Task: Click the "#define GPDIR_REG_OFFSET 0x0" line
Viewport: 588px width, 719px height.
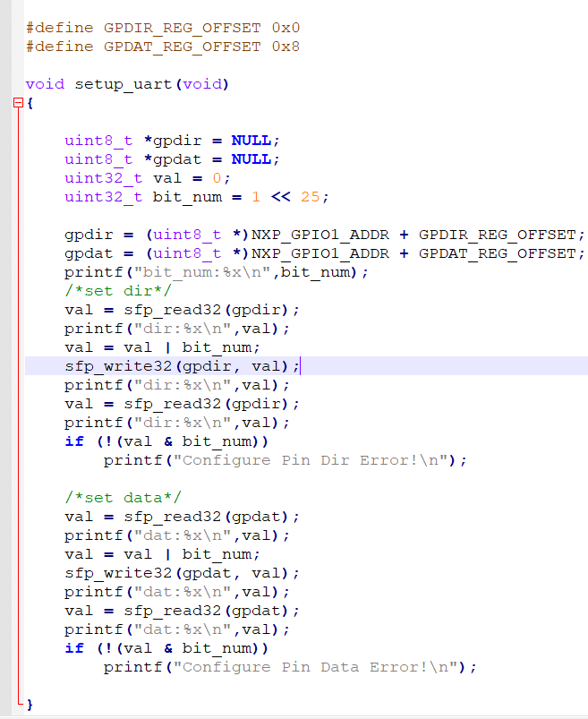Action: pyautogui.click(x=163, y=28)
